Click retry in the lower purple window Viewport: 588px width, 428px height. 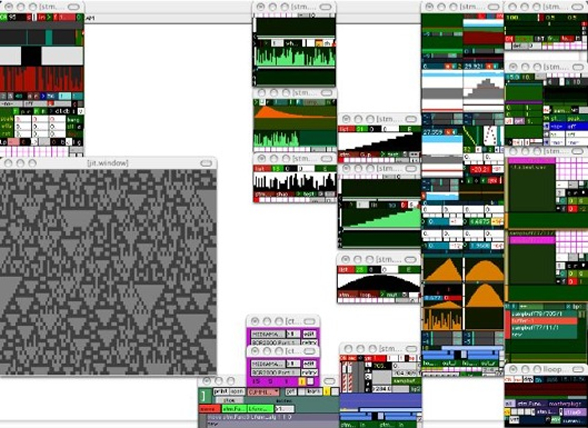coord(309,372)
